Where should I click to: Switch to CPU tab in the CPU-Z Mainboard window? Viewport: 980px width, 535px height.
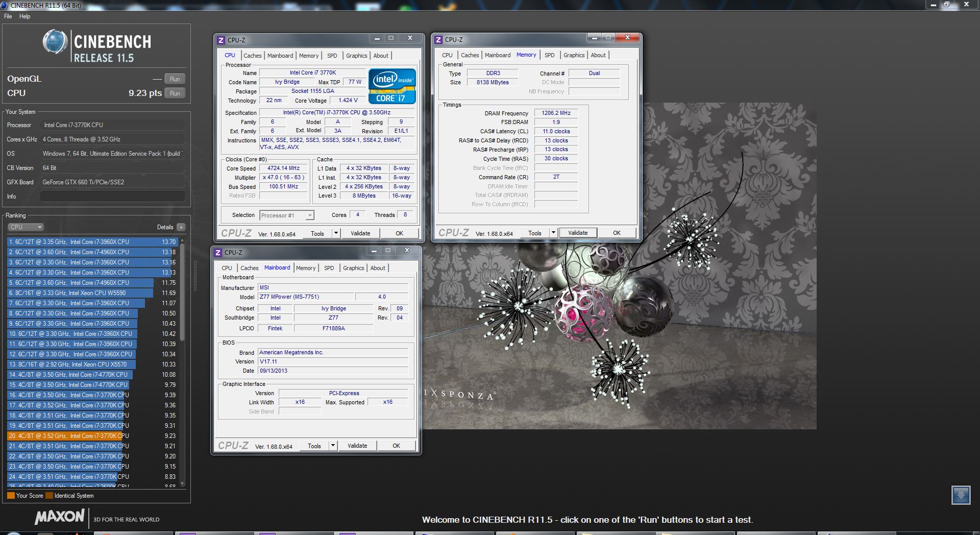pos(227,268)
